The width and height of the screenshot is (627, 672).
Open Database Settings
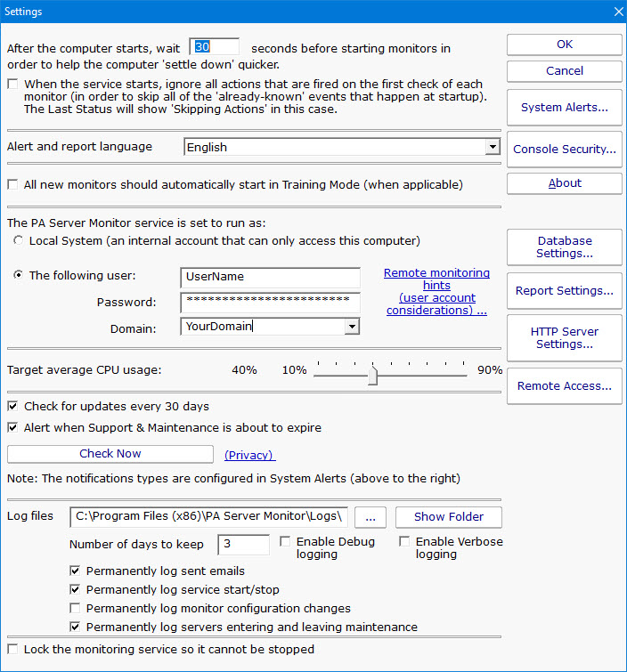564,247
